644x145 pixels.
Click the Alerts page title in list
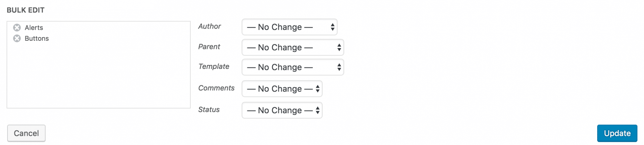34,27
